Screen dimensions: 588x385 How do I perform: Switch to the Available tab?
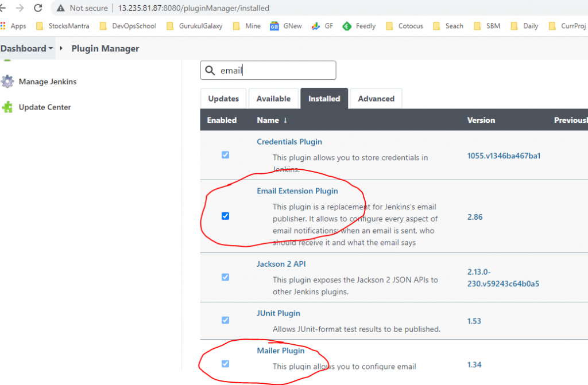tap(273, 99)
